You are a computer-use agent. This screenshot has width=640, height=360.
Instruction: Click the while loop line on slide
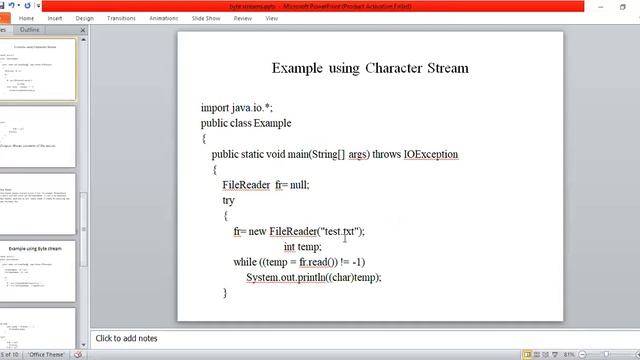pyautogui.click(x=299, y=262)
